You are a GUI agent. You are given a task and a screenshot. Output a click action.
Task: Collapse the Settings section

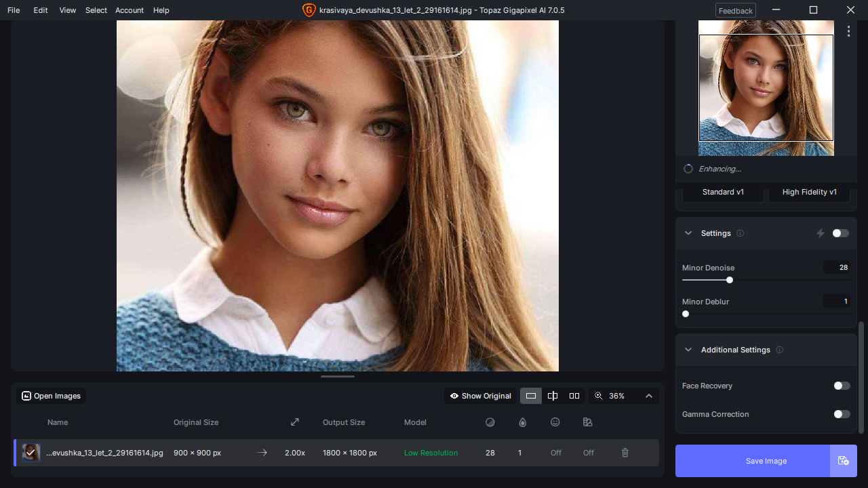[x=688, y=233]
